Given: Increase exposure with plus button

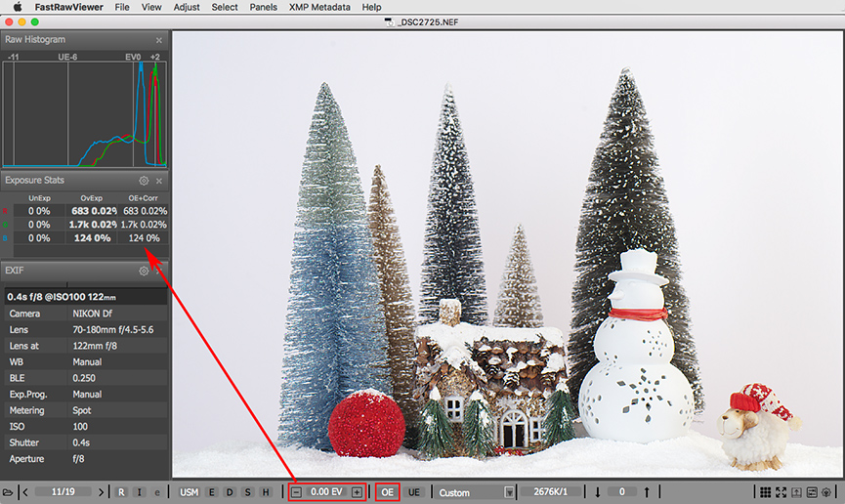Looking at the screenshot, I should coord(357,492).
